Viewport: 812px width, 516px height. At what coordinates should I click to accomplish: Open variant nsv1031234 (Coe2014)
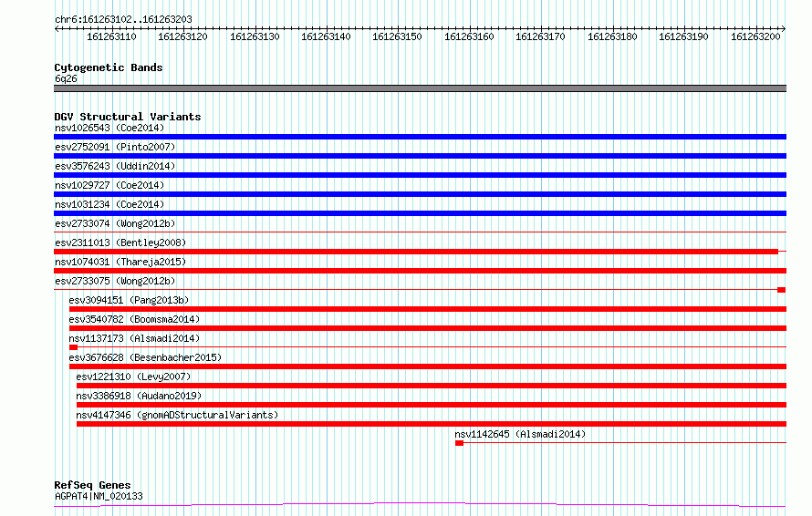[x=109, y=204]
